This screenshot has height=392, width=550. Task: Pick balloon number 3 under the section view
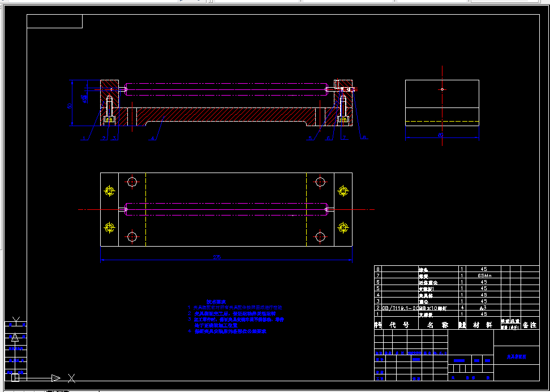click(x=114, y=138)
